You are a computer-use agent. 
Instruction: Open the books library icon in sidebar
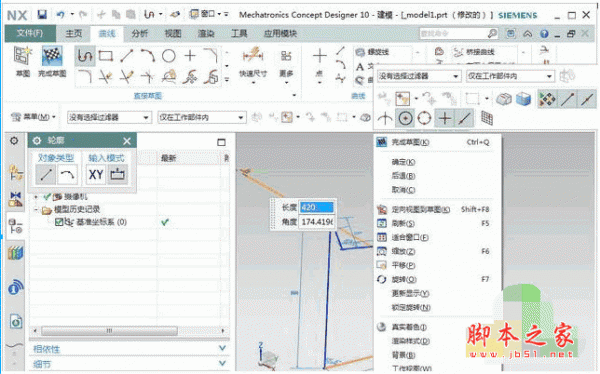[x=15, y=253]
